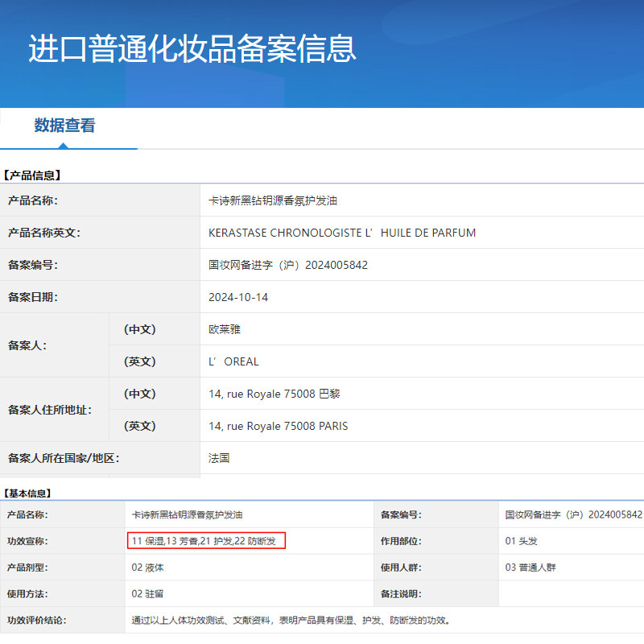
Task: Click the address 14, rue Royale 75008 PARIS
Action: (278, 426)
